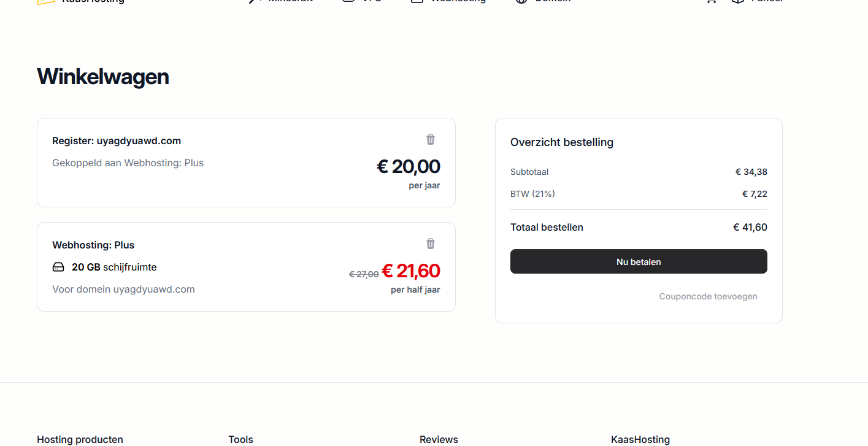Click the red € 21,60 discounted price
Viewport: 868px width, 446px height.
(411, 271)
